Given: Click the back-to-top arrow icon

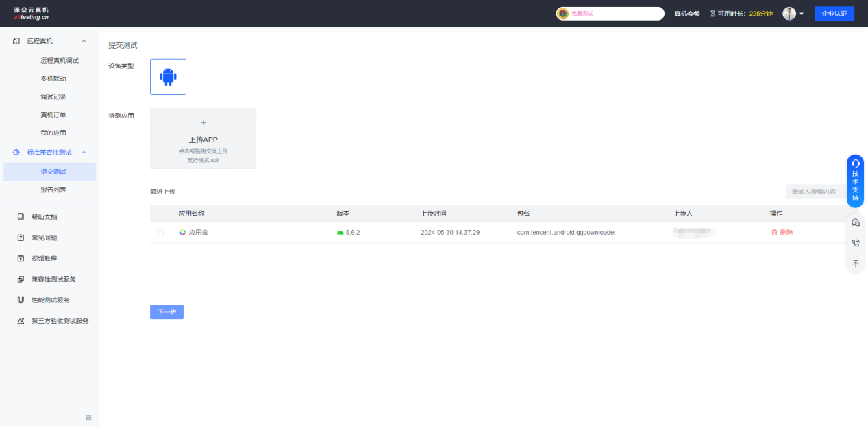Looking at the screenshot, I should [x=855, y=263].
